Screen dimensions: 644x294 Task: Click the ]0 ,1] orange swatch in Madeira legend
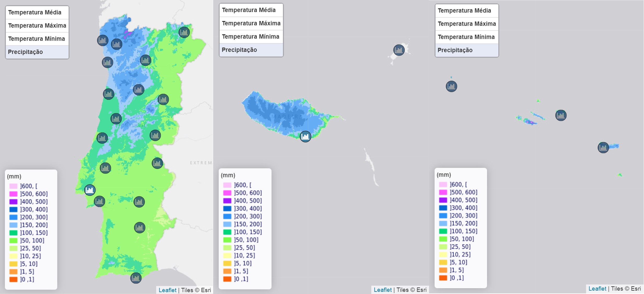coord(227,279)
